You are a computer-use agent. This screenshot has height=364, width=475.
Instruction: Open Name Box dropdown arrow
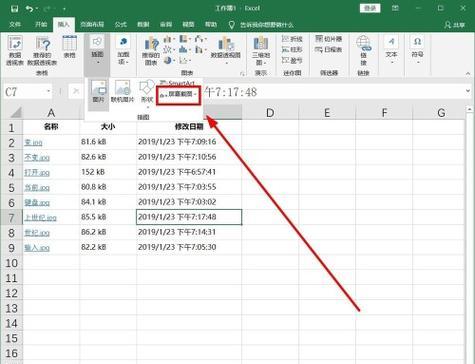click(49, 91)
